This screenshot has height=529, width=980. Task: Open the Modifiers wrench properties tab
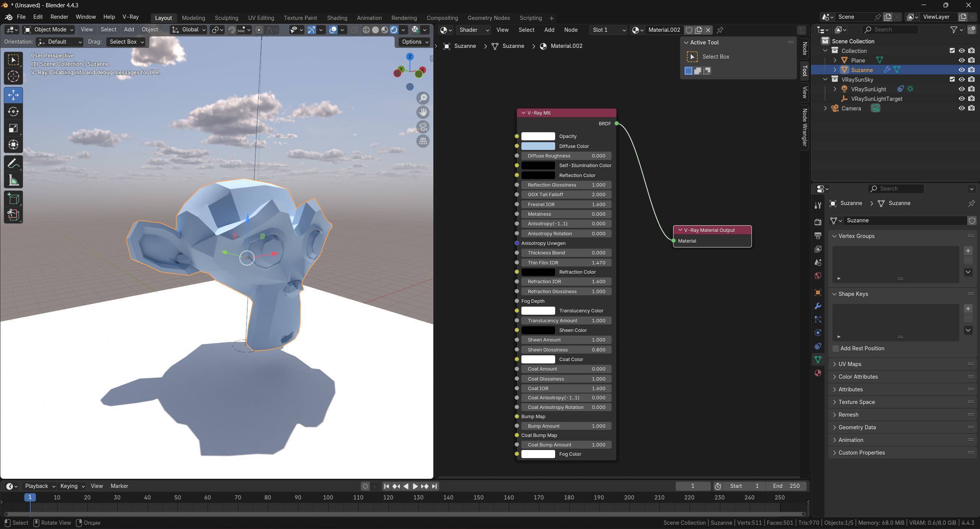[818, 306]
